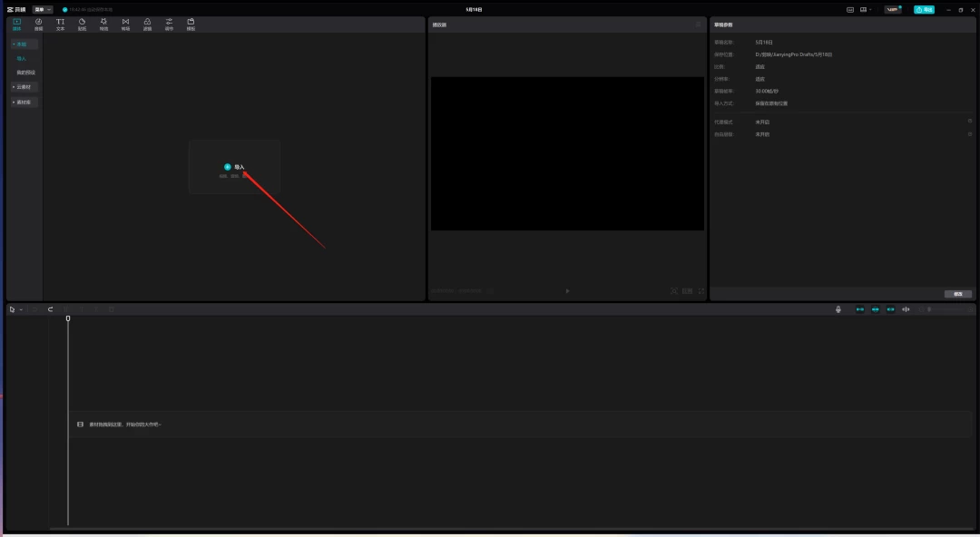
Task: Click the 导出 (Export) button
Action: click(x=924, y=9)
